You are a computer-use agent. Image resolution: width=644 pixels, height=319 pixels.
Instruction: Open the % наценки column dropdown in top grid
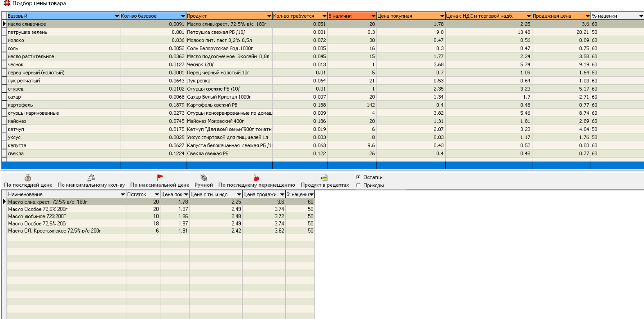[x=641, y=16]
